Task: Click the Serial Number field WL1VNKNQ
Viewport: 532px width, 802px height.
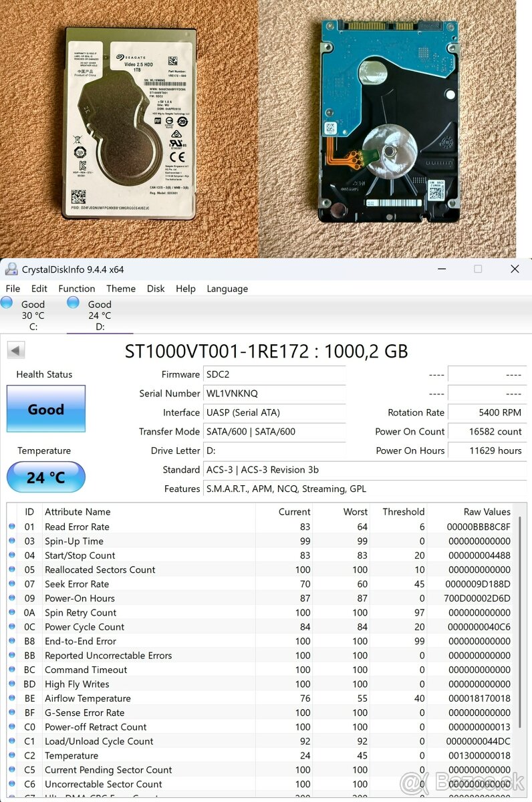Action: pos(274,394)
